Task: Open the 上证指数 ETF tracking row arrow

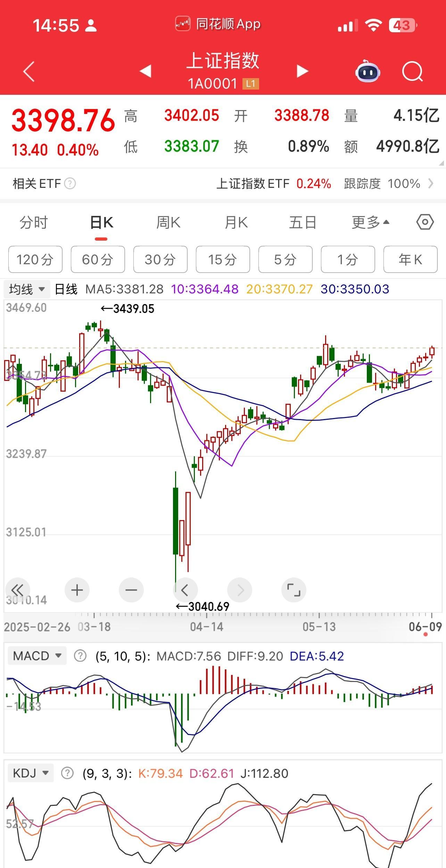Action: 431,183
